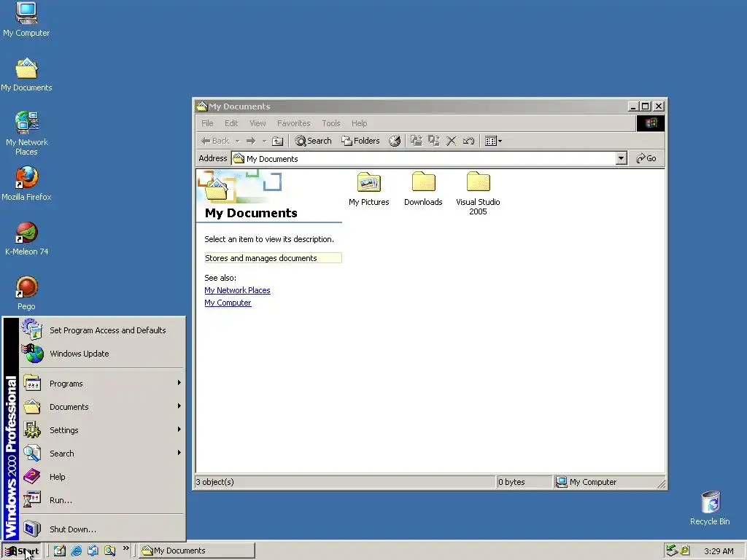Open the View menu
This screenshot has height=560, width=747.
[258, 123]
